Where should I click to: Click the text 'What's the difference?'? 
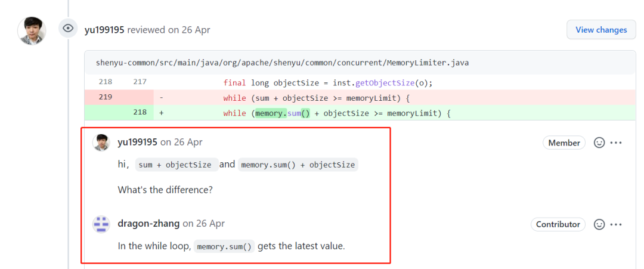click(x=165, y=190)
